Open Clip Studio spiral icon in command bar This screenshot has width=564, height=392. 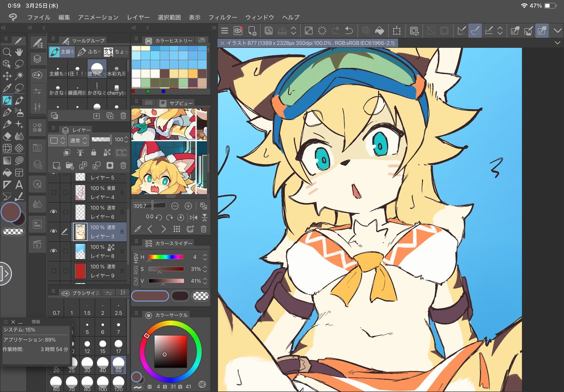coord(238,31)
